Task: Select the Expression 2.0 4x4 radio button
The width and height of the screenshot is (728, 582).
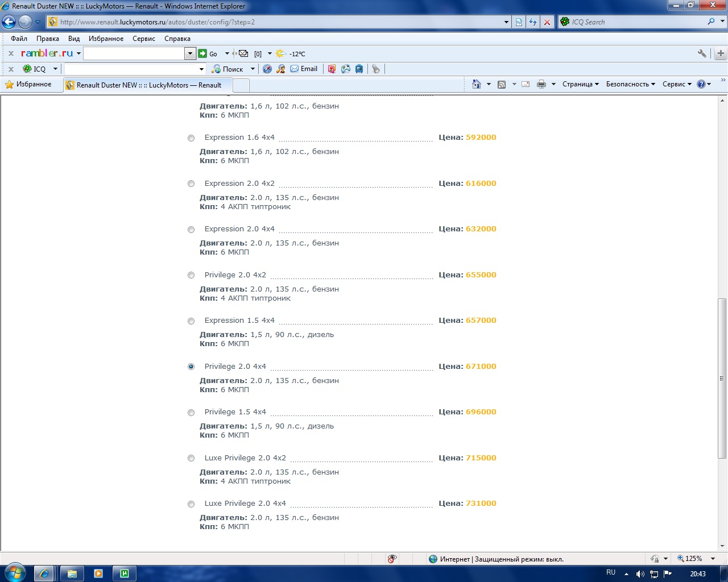Action: (x=191, y=230)
